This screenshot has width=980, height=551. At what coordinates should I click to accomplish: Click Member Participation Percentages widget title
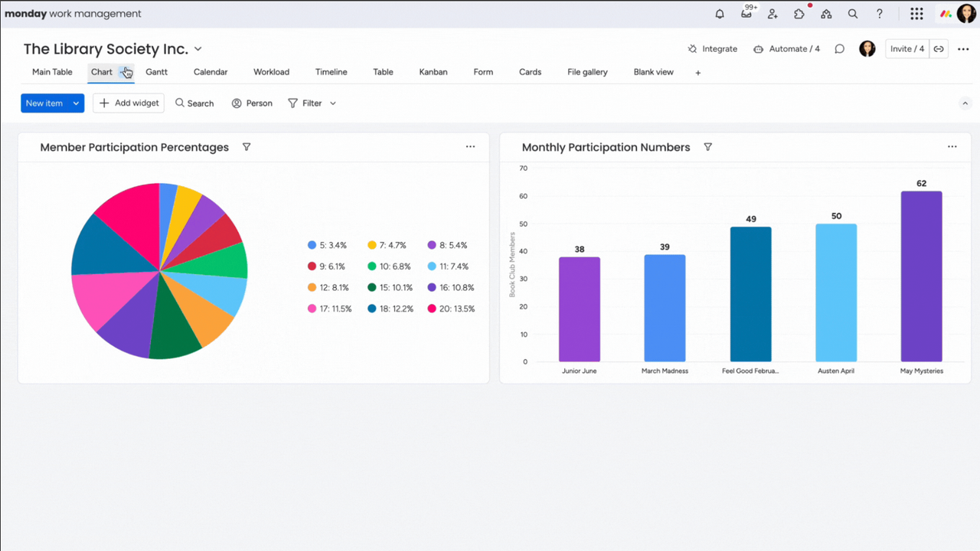pos(134,147)
